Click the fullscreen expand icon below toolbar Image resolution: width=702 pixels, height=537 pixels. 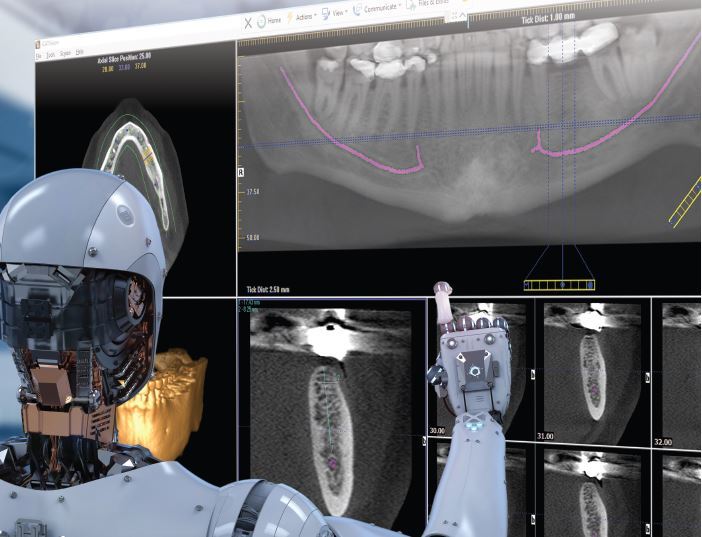454,17
